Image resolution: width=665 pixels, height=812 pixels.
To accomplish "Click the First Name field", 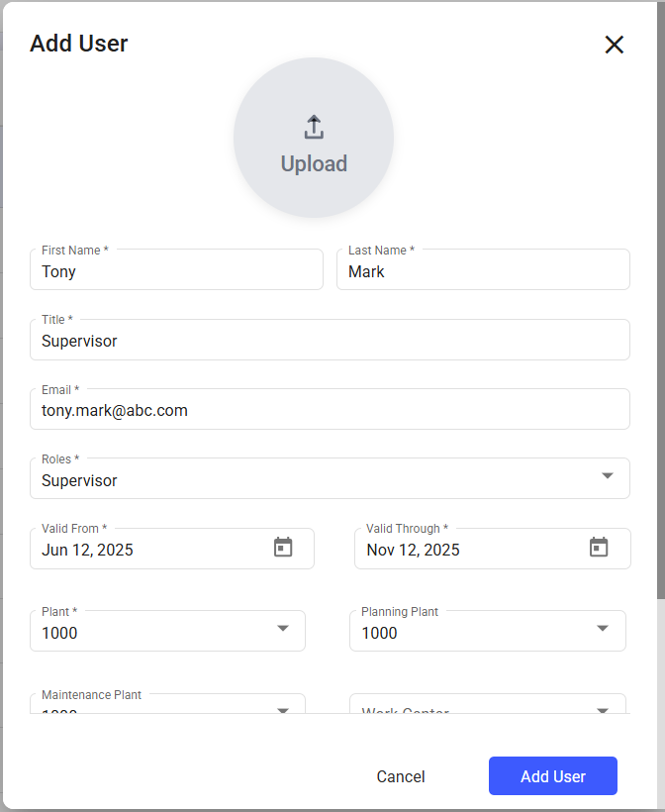I will coord(176,271).
